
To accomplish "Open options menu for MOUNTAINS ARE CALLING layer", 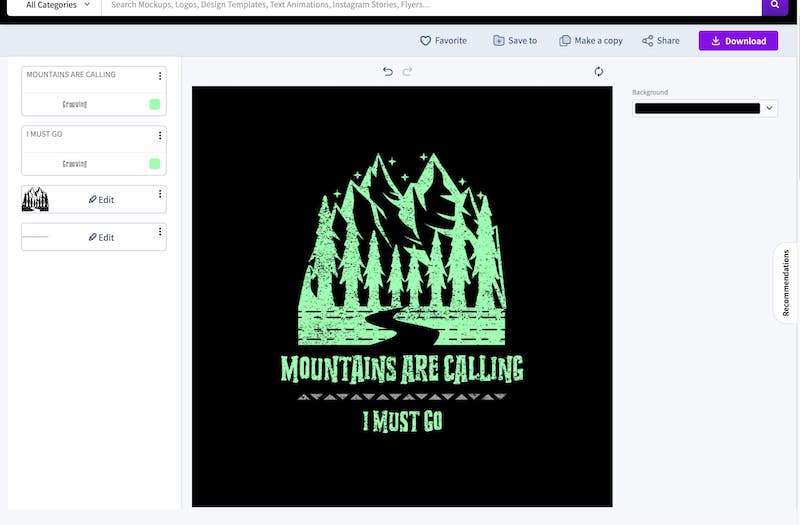I will (x=160, y=76).
